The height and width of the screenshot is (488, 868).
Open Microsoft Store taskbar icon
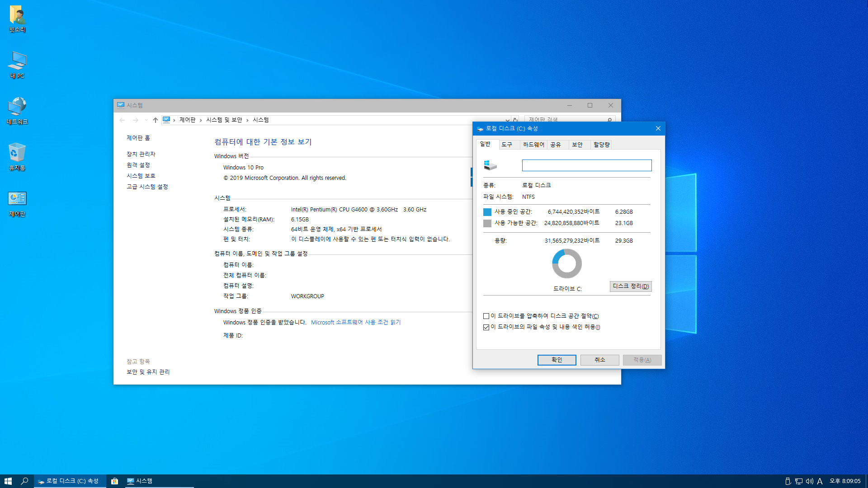click(114, 481)
